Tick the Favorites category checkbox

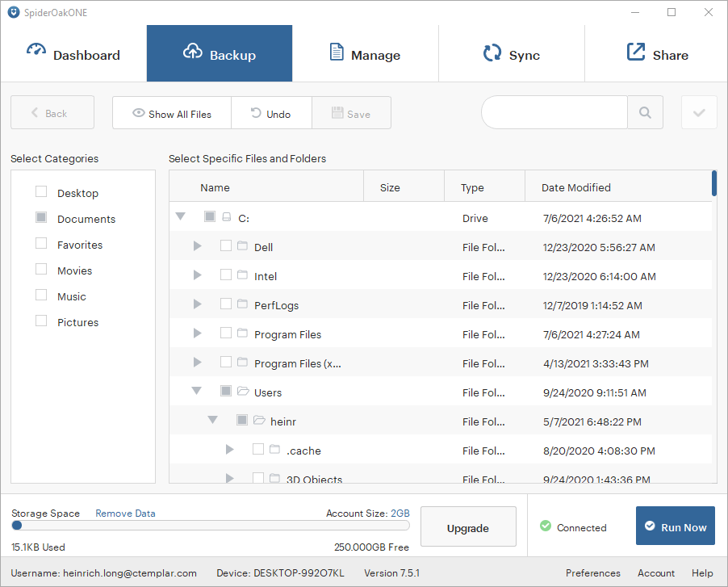coord(41,243)
